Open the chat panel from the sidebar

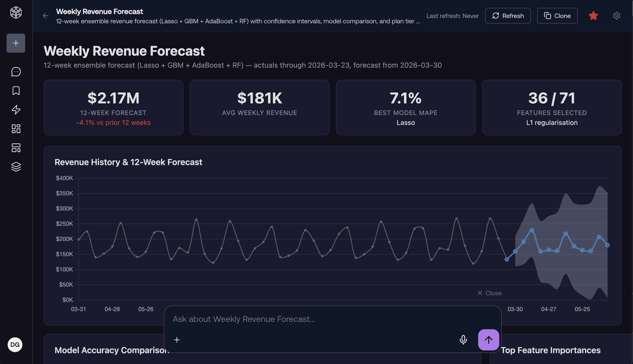[x=16, y=71]
